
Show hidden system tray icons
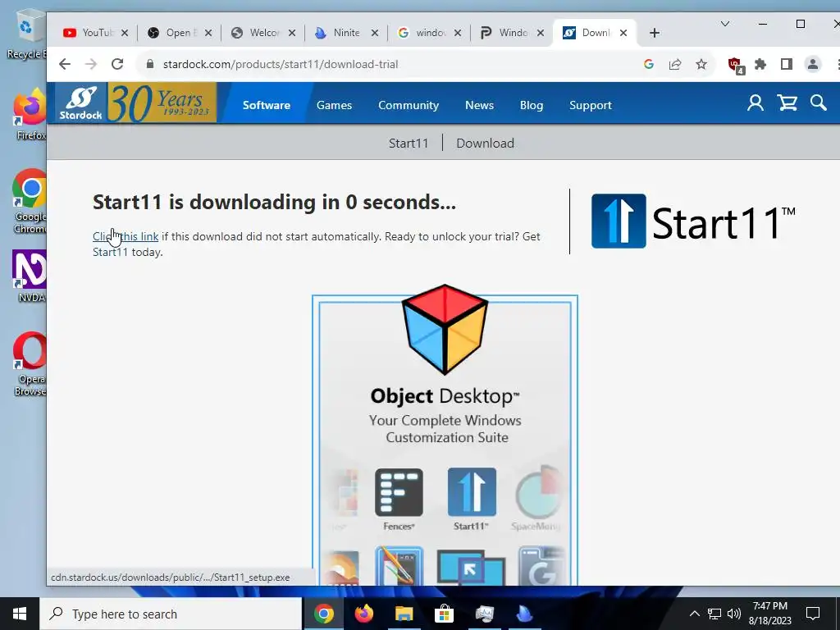click(694, 614)
